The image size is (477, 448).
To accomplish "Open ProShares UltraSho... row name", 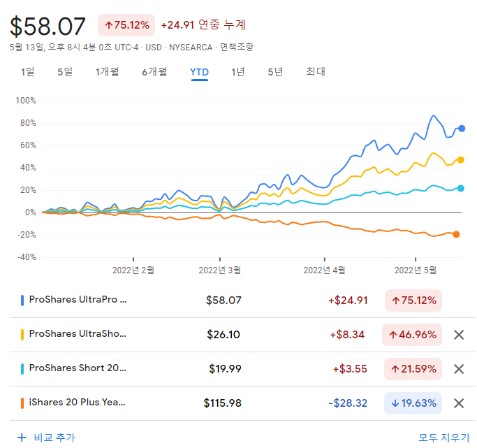I will coord(78,334).
